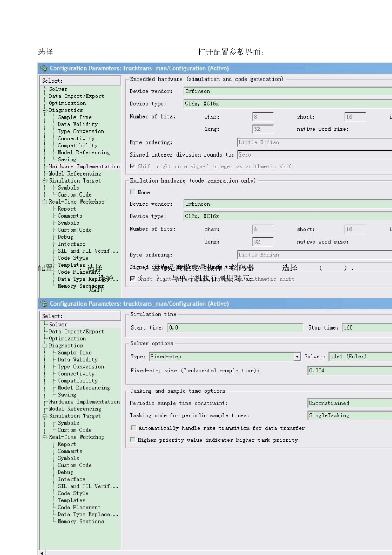
Task: Open the Solver ode1 (Euler) dropdown
Action: click(360, 356)
